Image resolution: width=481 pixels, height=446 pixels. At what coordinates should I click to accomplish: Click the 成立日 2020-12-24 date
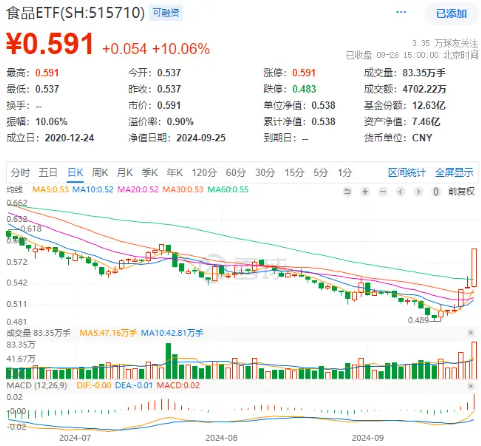pos(69,138)
